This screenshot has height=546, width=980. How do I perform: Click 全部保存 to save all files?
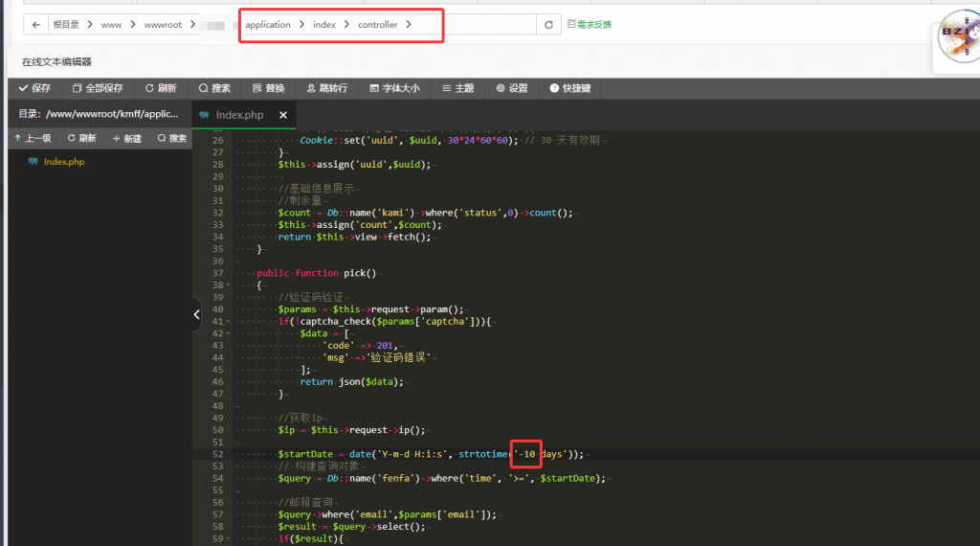pyautogui.click(x=98, y=88)
